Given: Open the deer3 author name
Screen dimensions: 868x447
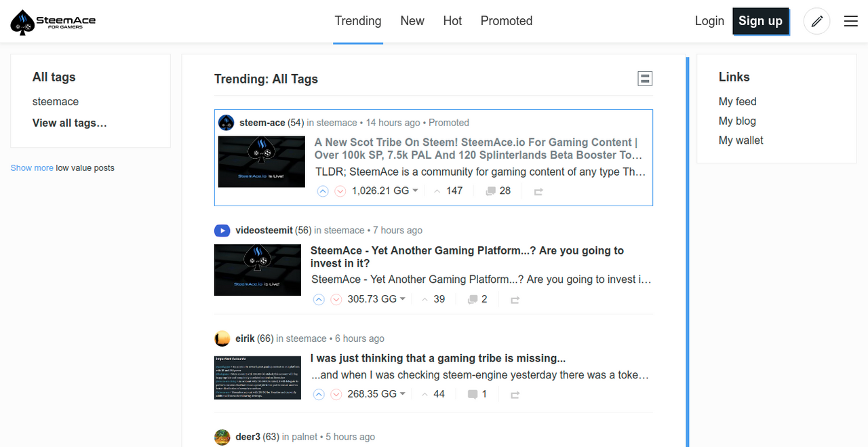Looking at the screenshot, I should pos(248,437).
